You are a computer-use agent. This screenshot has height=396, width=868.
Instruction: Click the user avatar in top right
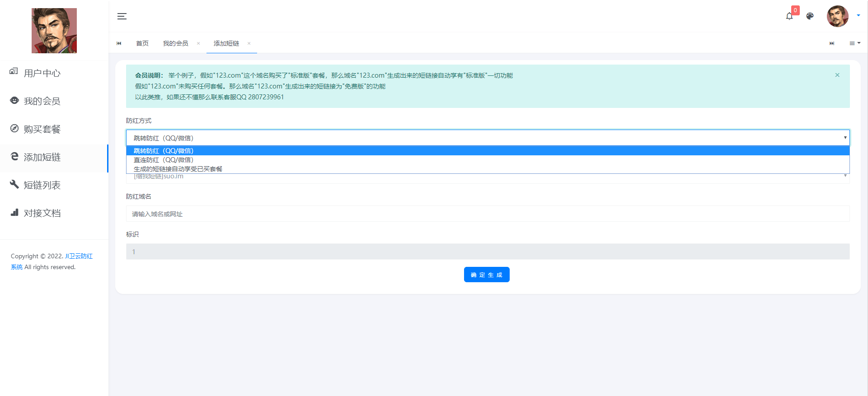(837, 16)
